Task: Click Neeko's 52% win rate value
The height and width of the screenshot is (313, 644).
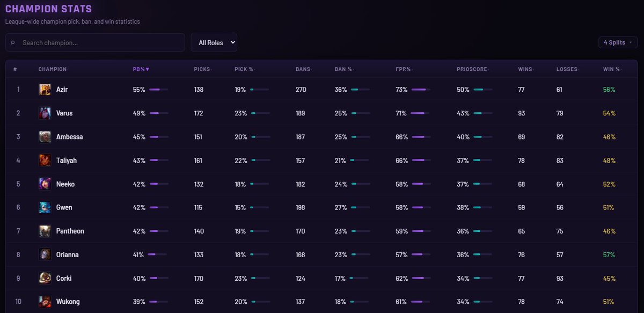Action: (x=609, y=184)
